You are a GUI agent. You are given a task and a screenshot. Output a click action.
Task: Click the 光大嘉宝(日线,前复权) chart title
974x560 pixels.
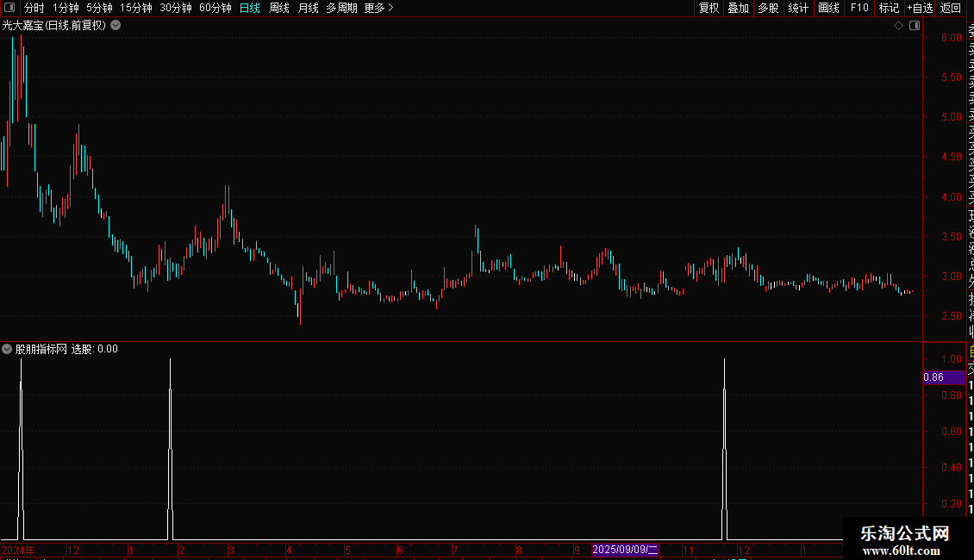tap(54, 26)
